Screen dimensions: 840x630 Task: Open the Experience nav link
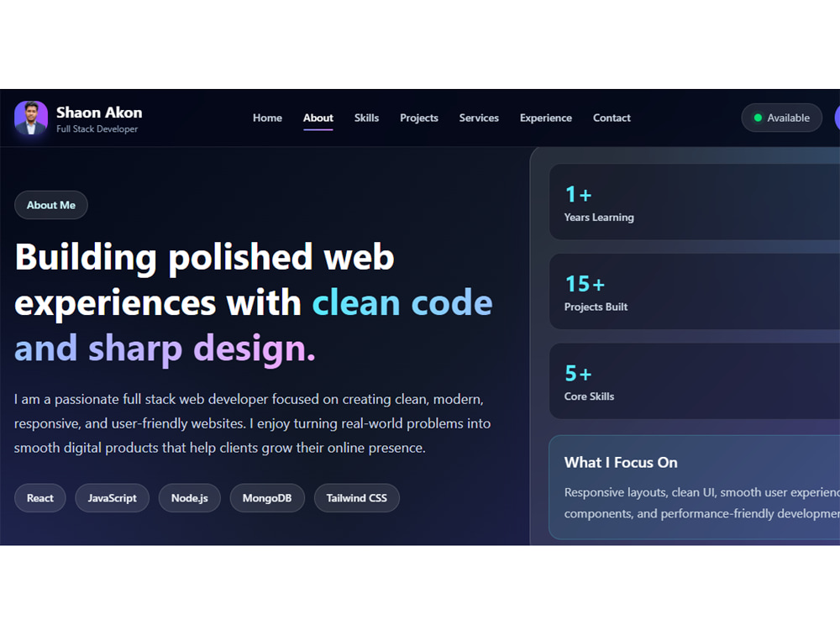click(x=546, y=118)
